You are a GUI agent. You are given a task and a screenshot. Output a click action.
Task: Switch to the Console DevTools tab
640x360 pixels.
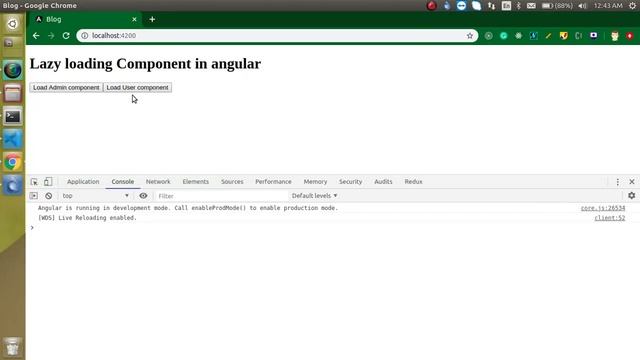(x=122, y=182)
